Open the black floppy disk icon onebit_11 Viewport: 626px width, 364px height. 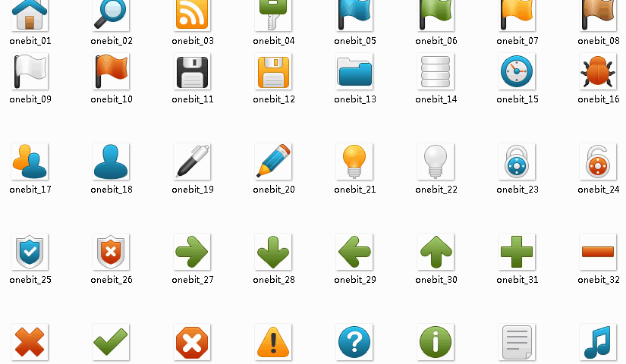[x=192, y=71]
